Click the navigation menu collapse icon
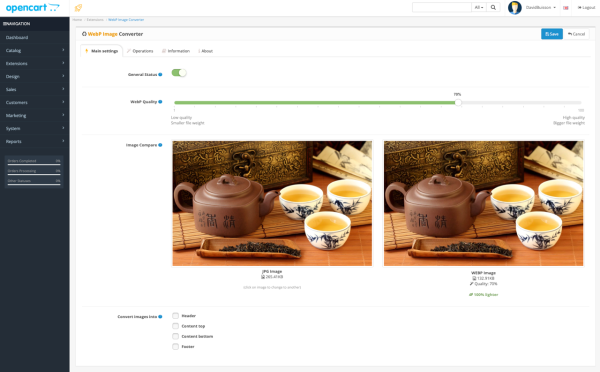600x372 pixels. point(4,24)
